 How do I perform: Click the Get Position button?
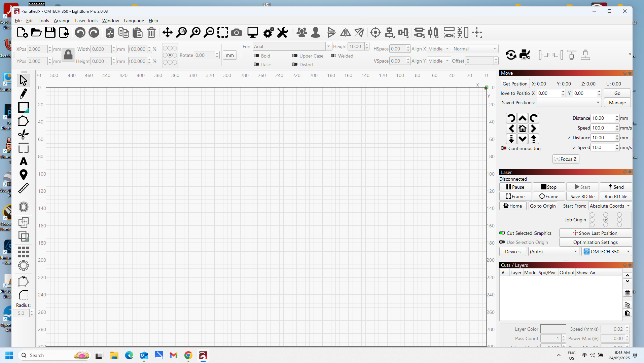pos(515,84)
